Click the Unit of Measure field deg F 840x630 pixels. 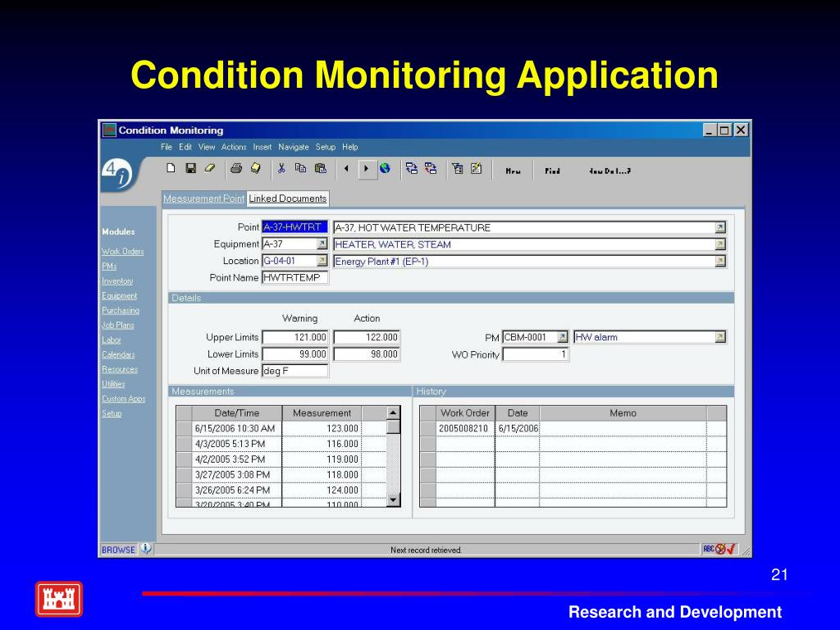294,371
